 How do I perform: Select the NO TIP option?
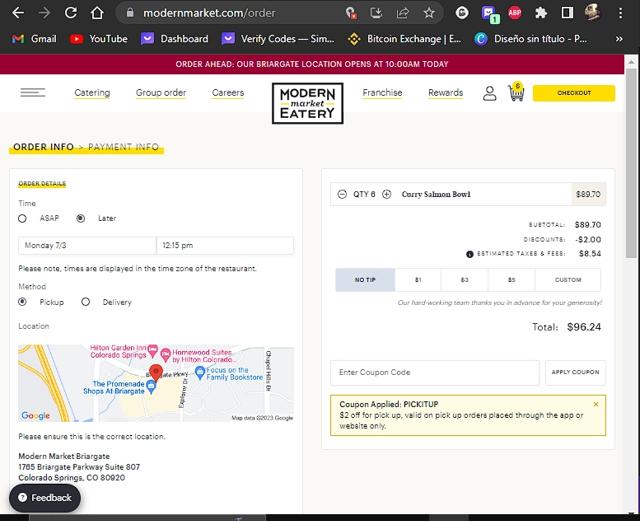pos(365,280)
